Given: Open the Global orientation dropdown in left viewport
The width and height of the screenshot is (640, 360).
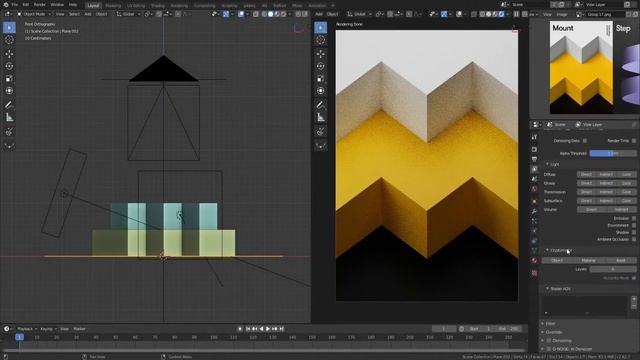Looking at the screenshot, I should [x=128, y=14].
